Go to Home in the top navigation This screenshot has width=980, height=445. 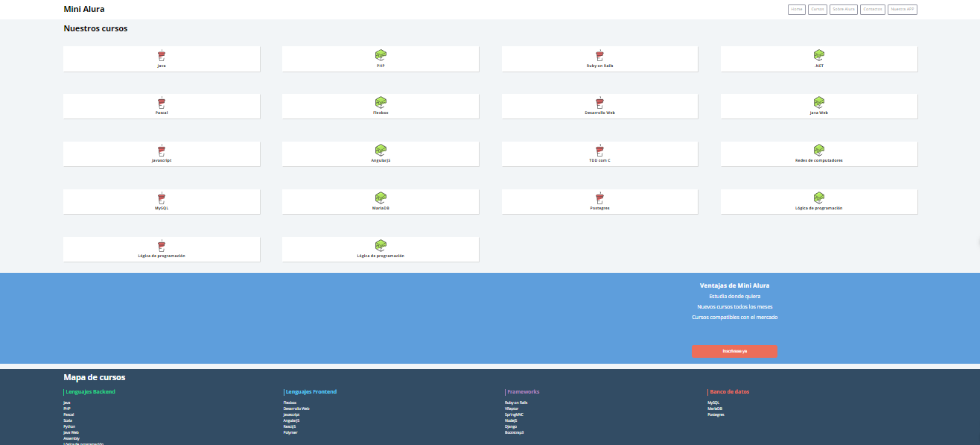coord(797,10)
